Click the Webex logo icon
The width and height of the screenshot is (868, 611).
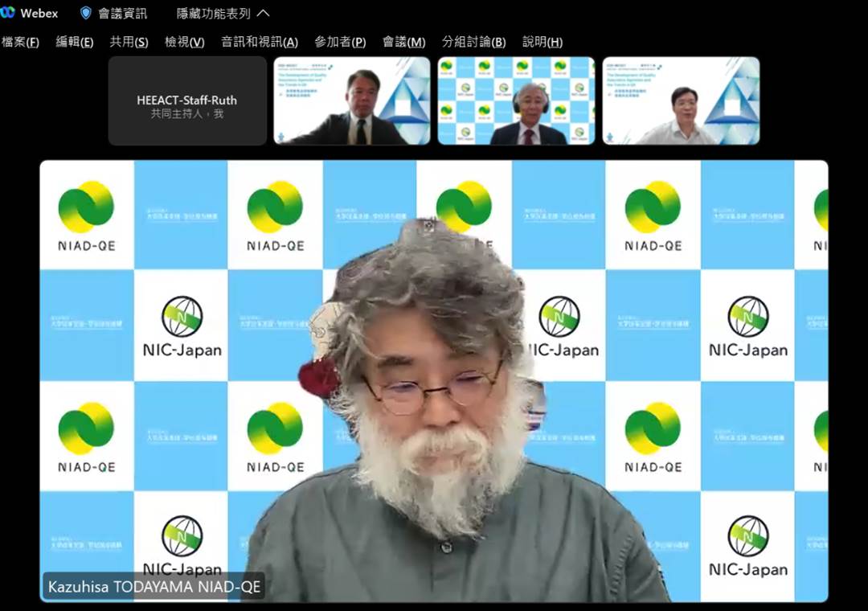coord(7,12)
